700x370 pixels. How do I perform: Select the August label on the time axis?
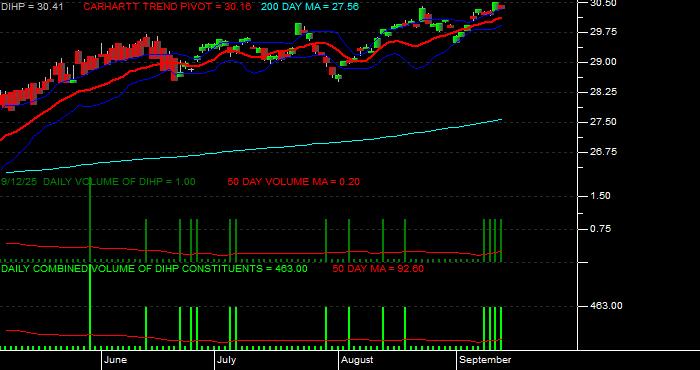pyautogui.click(x=357, y=360)
